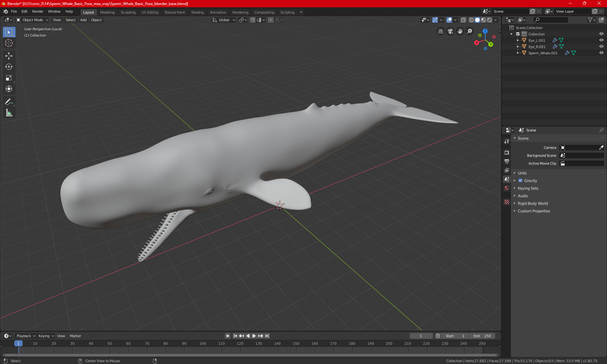Click the pan view hand icon
Viewport: 607px width, 364px height.
pyautogui.click(x=460, y=31)
